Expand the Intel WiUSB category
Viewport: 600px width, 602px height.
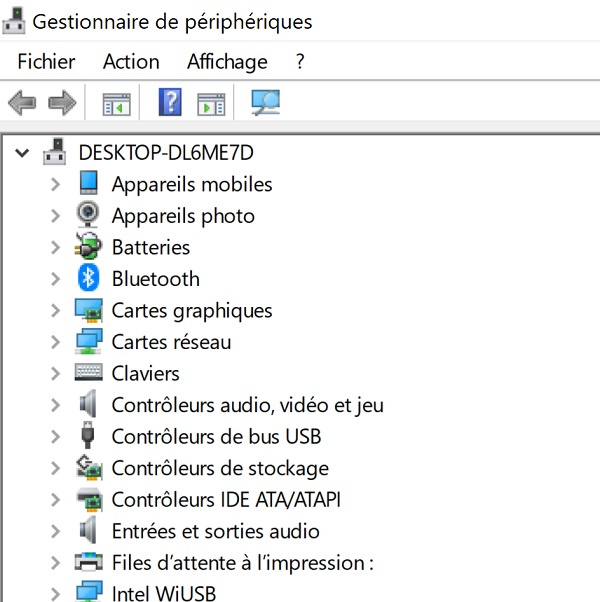click(x=55, y=594)
